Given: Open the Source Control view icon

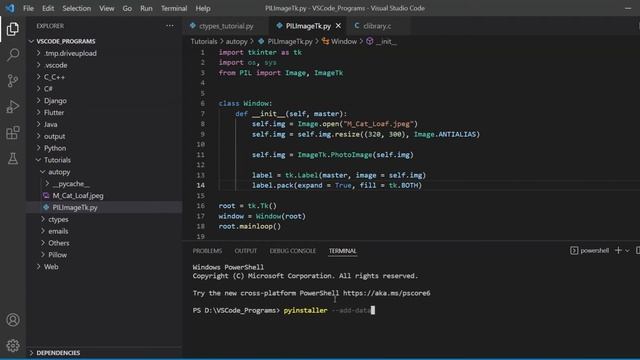Looking at the screenshot, I should point(13,80).
